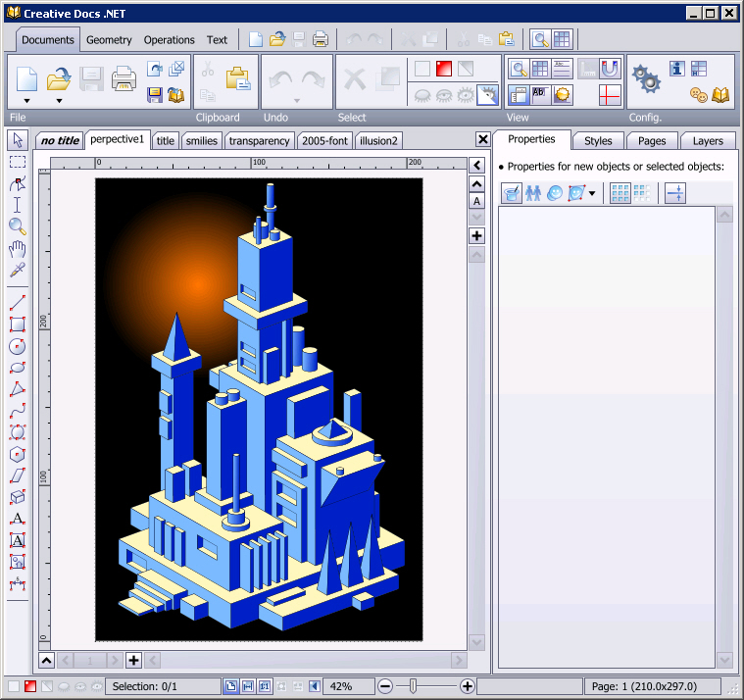
Task: Expand the Open file dropdown arrow
Action: [x=60, y=101]
